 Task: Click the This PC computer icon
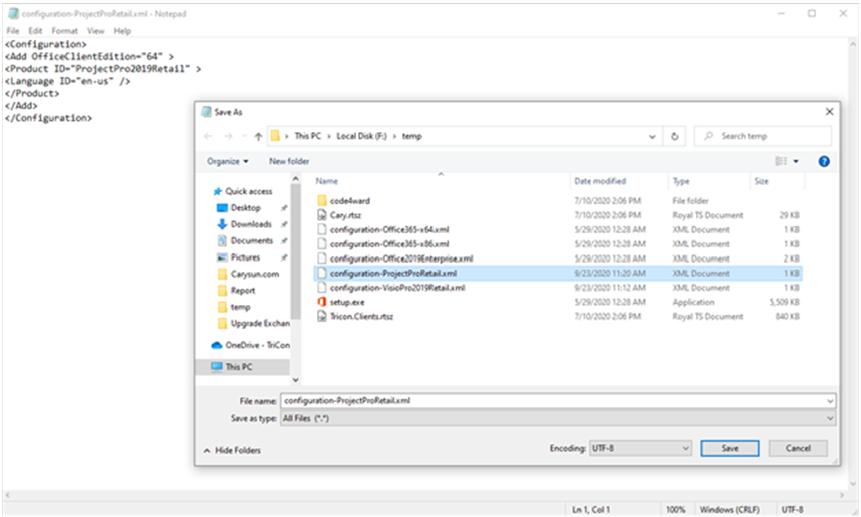tap(217, 367)
